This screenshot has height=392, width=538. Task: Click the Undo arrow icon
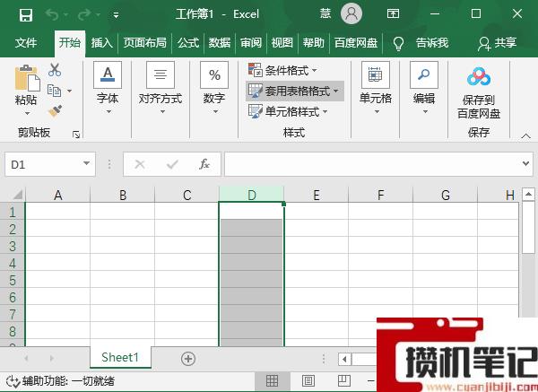point(53,14)
